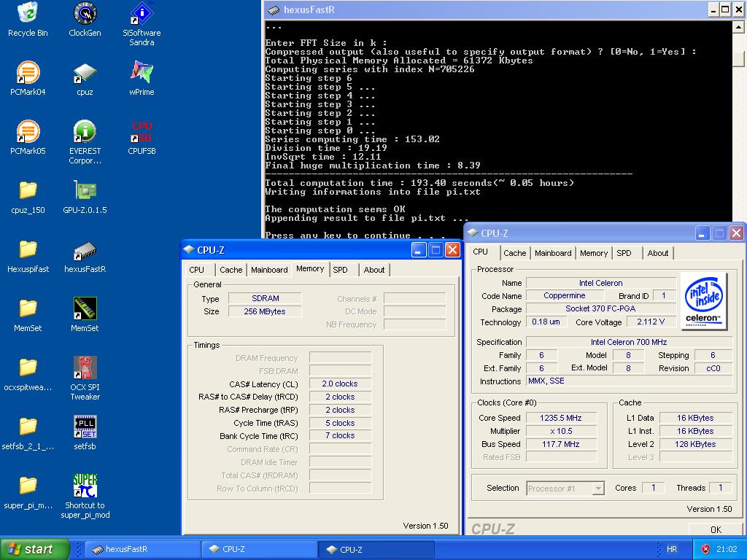Click the Code Name Coppermine field

tap(565, 295)
